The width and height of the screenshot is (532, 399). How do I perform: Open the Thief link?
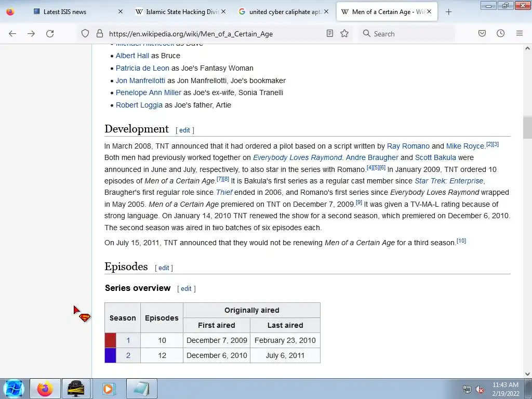(x=224, y=192)
